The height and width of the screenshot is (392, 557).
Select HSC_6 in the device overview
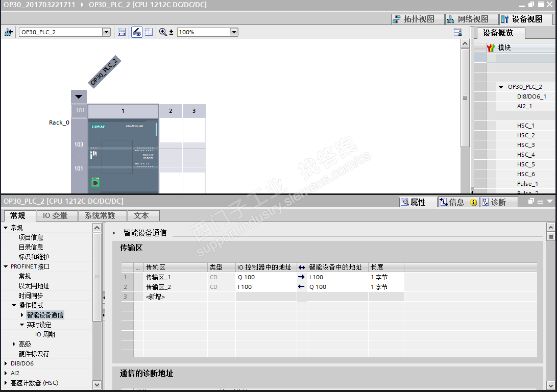coord(526,174)
